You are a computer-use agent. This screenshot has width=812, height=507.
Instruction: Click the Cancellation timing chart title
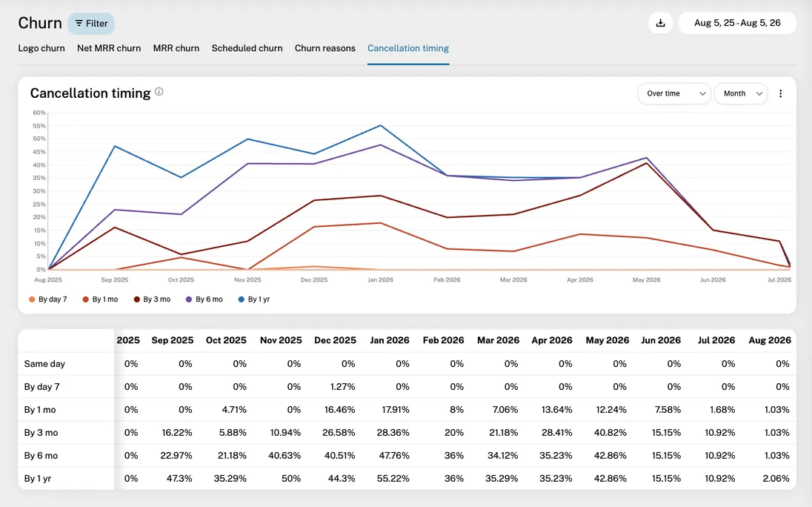90,93
